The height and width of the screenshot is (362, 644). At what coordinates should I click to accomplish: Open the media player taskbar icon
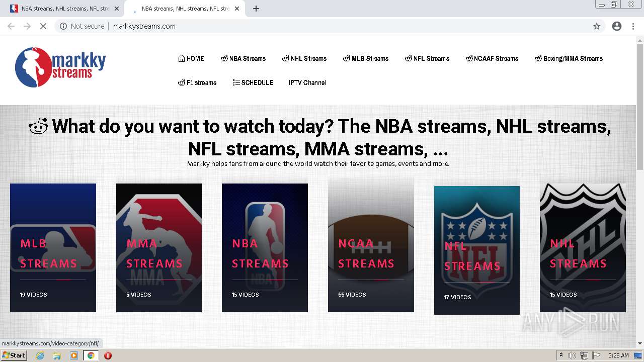(x=74, y=355)
